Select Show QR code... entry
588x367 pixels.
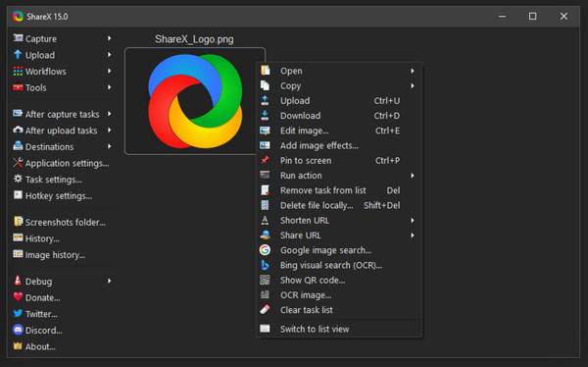click(x=339, y=281)
